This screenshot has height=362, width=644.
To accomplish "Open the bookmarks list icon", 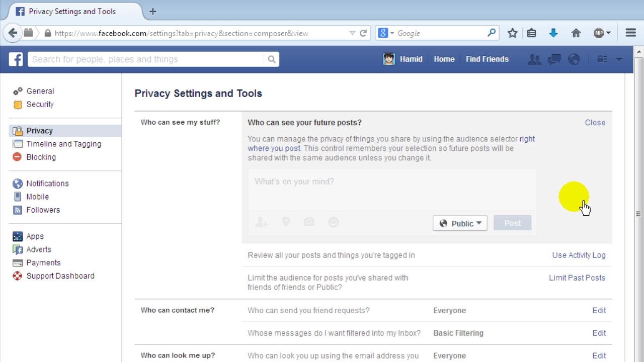I will [x=531, y=33].
